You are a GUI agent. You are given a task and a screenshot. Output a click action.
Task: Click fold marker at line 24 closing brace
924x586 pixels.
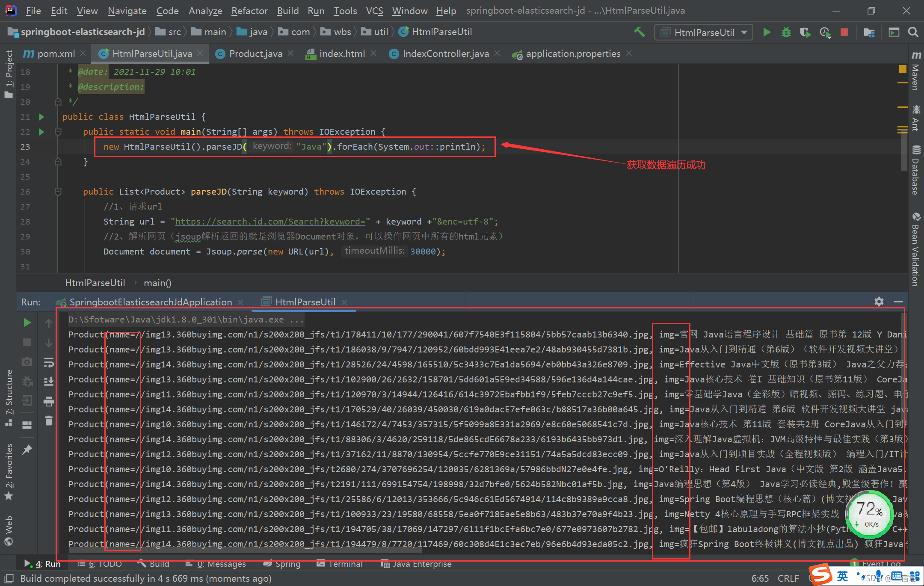pyautogui.click(x=58, y=162)
